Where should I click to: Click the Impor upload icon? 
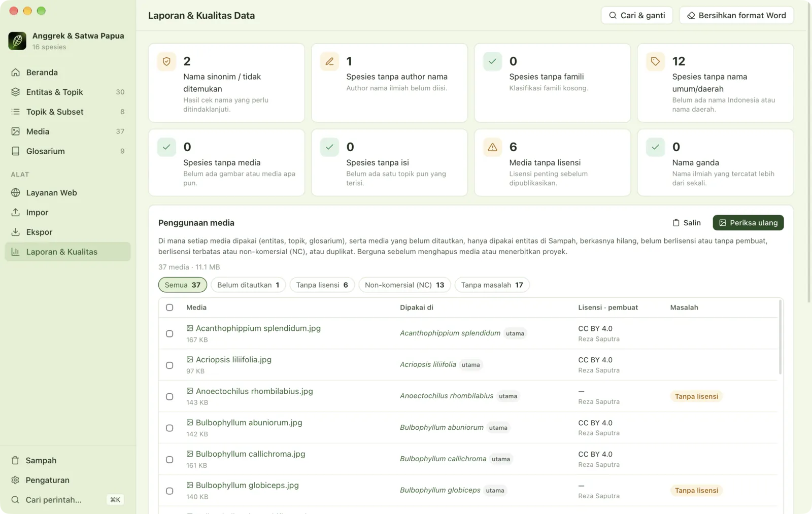(16, 213)
